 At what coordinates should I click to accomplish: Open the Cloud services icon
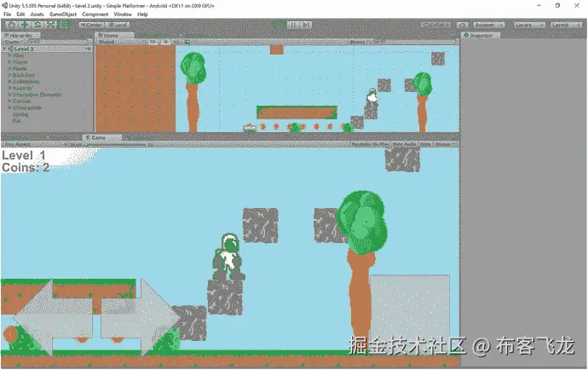463,25
